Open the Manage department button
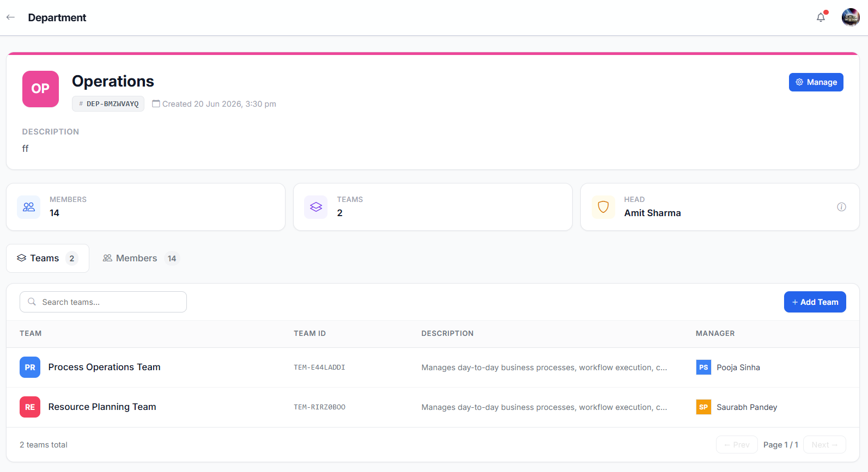The image size is (868, 472). tap(816, 82)
